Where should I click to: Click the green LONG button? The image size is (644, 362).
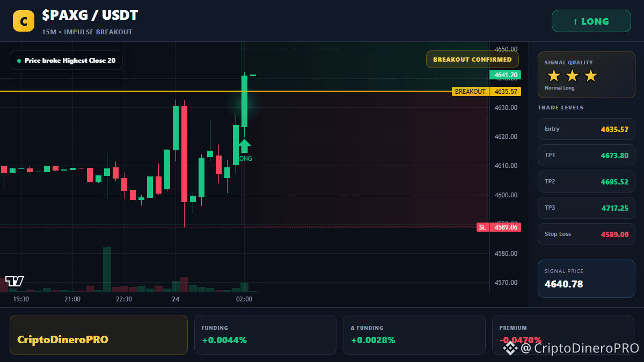tap(591, 21)
